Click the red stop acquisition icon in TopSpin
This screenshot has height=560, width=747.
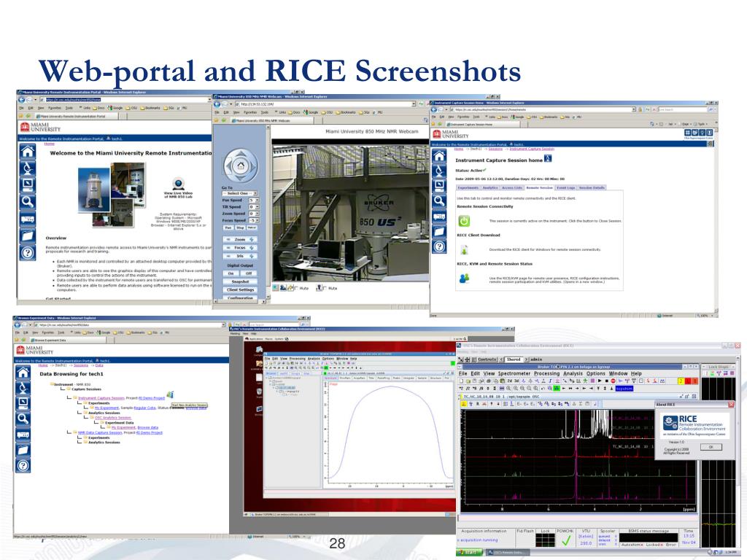613,381
